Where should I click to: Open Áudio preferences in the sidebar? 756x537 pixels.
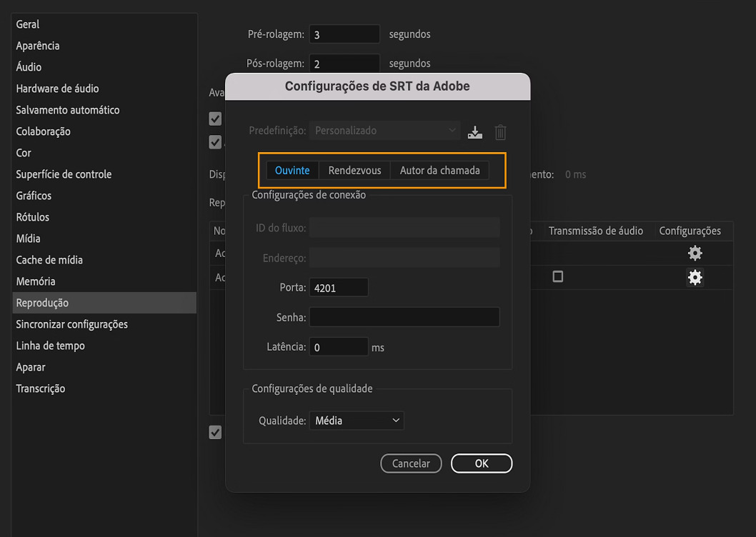(29, 67)
